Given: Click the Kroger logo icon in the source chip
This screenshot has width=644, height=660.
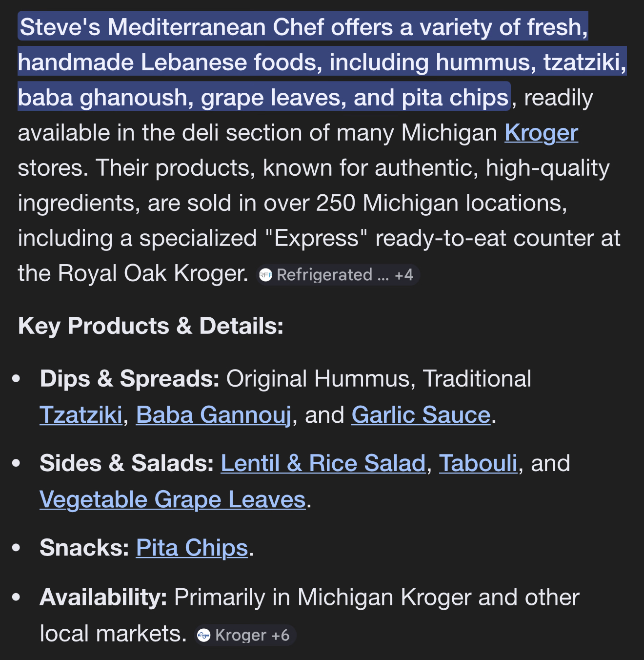Looking at the screenshot, I should pyautogui.click(x=204, y=635).
